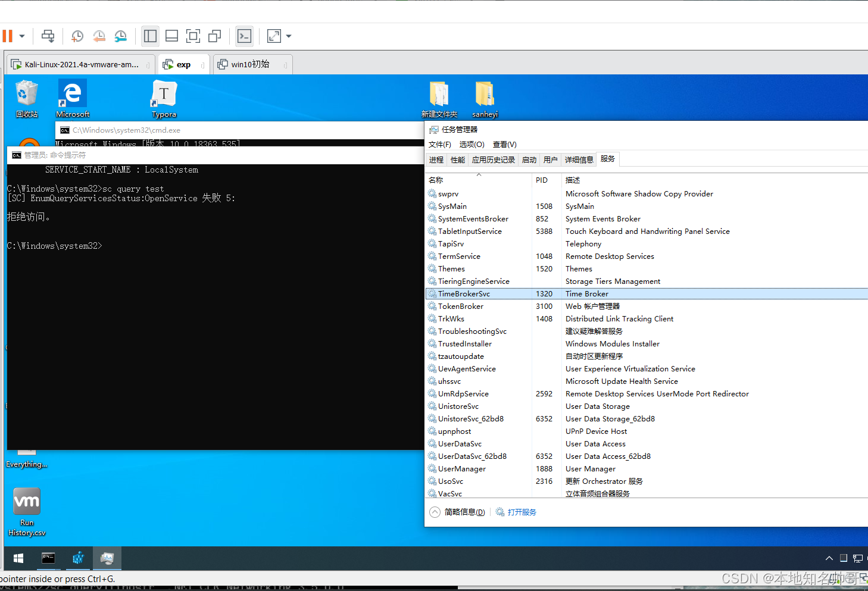
Task: Select the Themes service row
Action: coord(647,268)
